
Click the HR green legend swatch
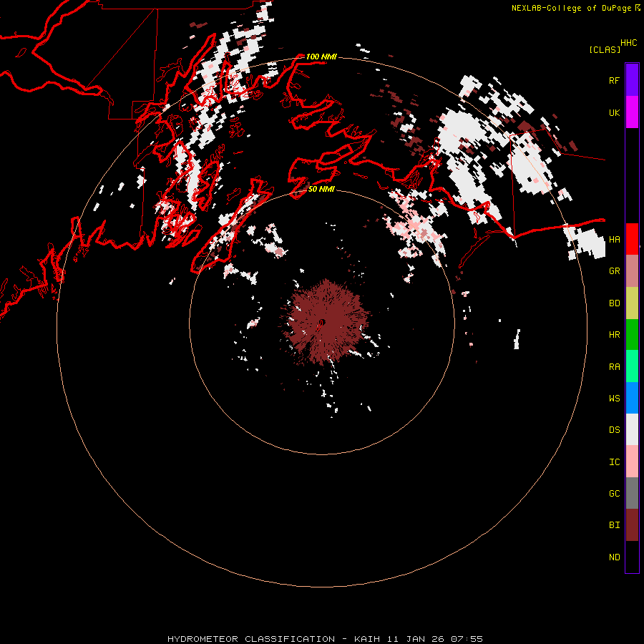click(632, 335)
